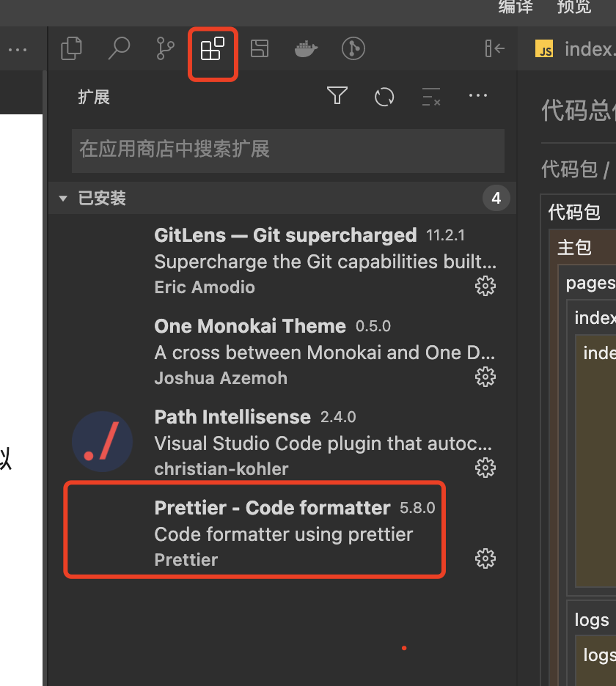Select Path Intellisense extension title
Viewport: 616px width, 686px height.
point(232,417)
